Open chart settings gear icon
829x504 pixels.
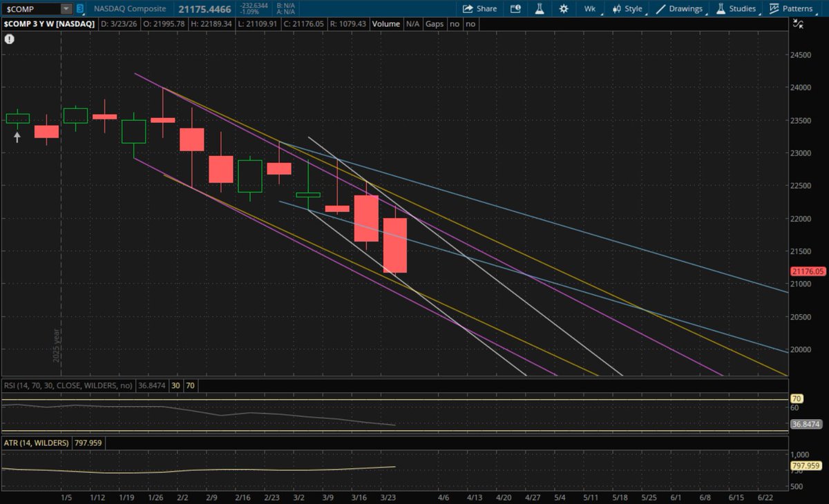[x=564, y=9]
